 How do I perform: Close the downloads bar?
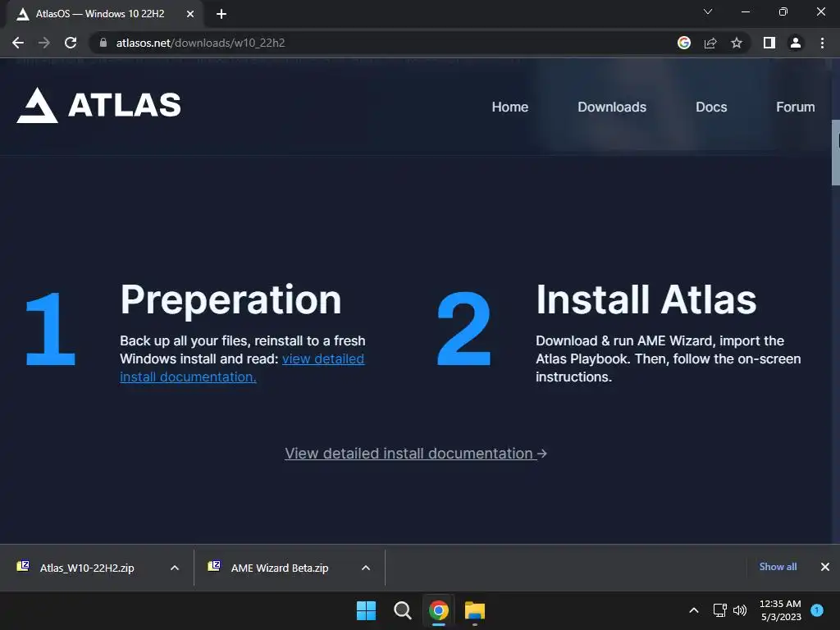click(x=825, y=567)
